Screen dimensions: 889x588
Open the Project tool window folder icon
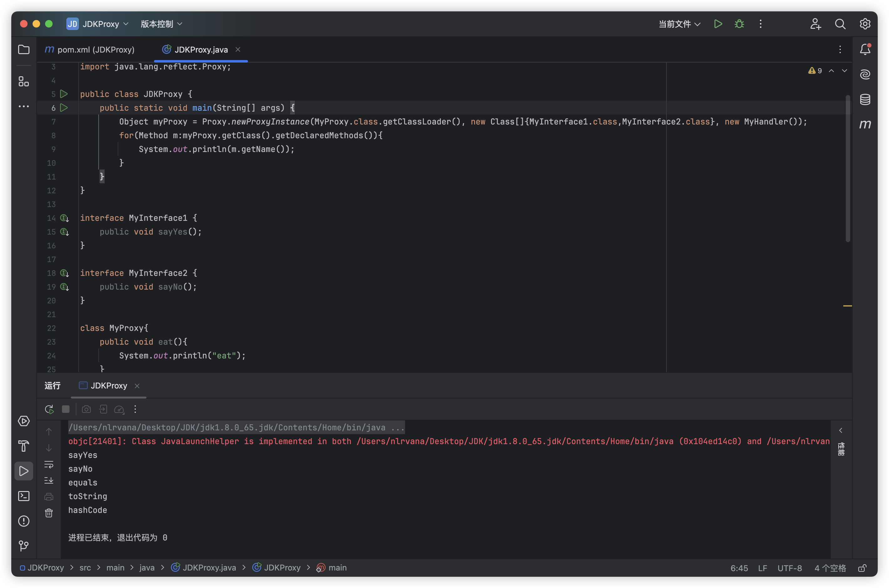pyautogui.click(x=24, y=49)
